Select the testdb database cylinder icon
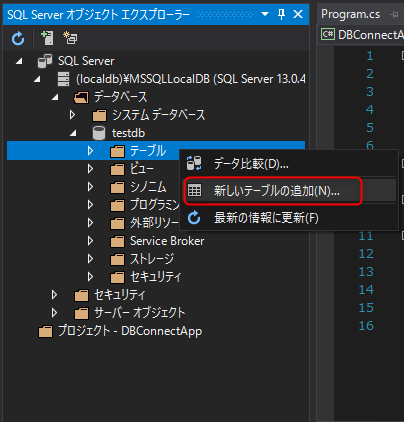The image size is (404, 422). 99,133
